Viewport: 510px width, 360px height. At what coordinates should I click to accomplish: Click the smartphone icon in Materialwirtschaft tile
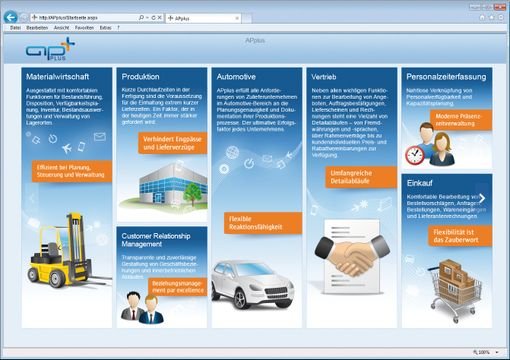coord(81,147)
